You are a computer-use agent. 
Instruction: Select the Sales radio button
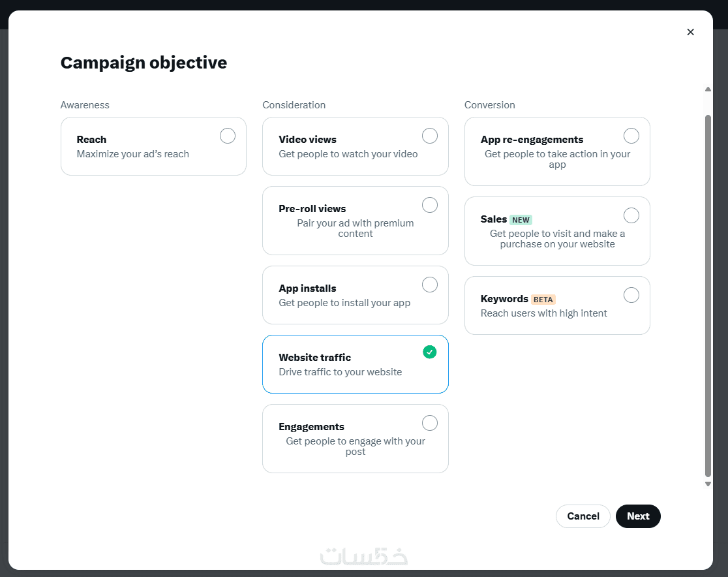[631, 215]
